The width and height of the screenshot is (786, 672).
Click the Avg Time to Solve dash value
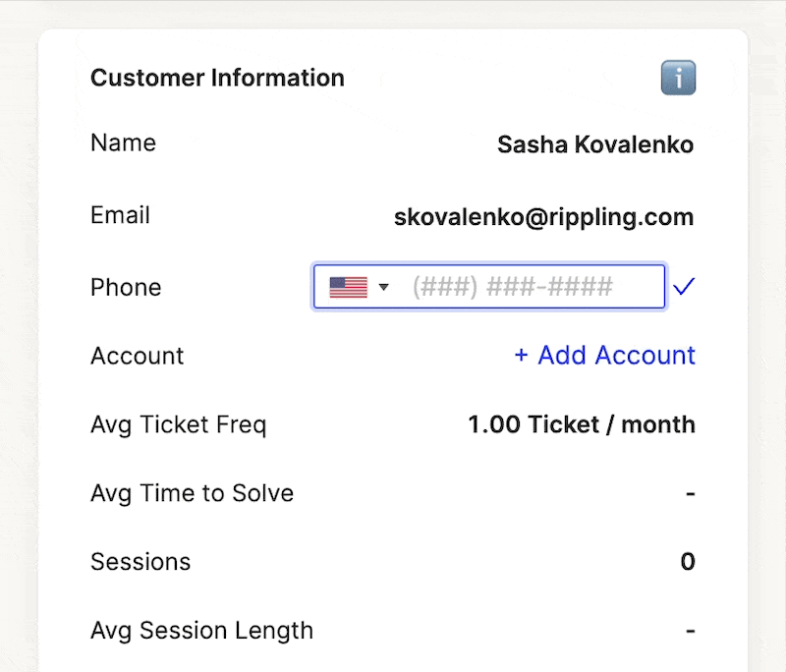coord(691,494)
